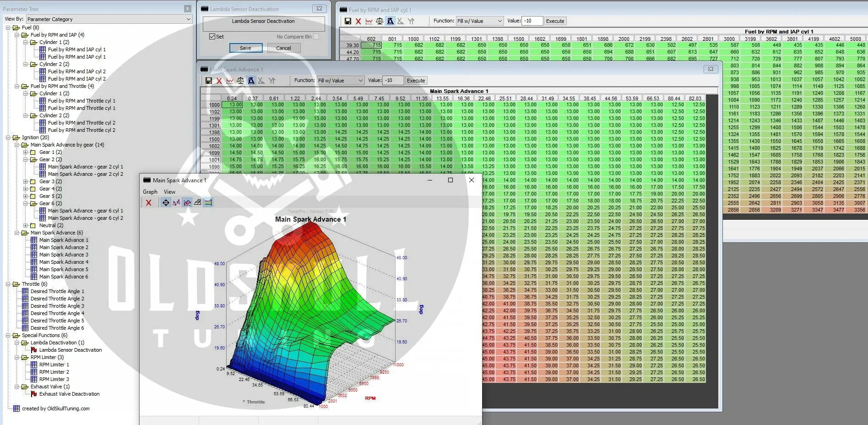The height and width of the screenshot is (425, 868).
Task: Click the save disk icon in Main Spark Advance table toolbar
Action: pos(209,81)
